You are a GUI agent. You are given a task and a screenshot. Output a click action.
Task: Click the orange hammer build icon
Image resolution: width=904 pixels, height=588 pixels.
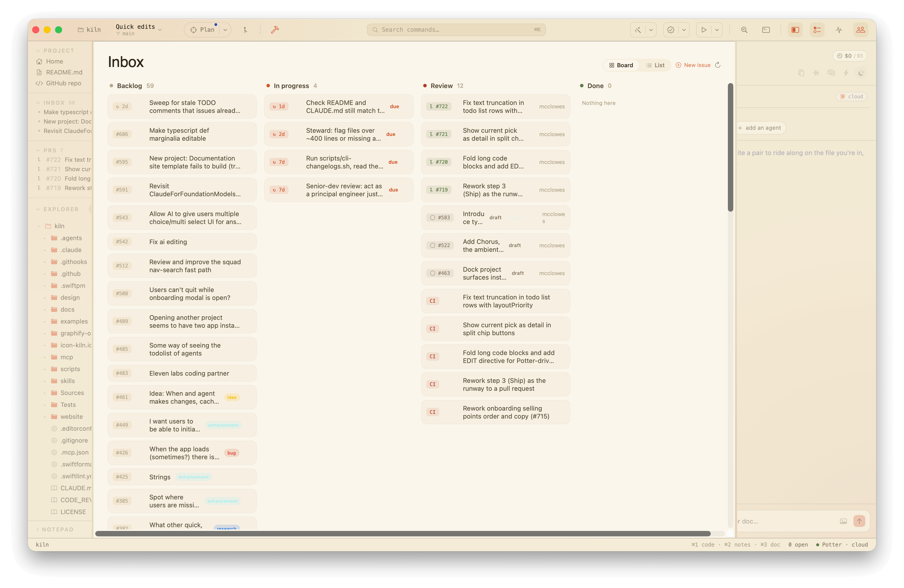point(275,30)
